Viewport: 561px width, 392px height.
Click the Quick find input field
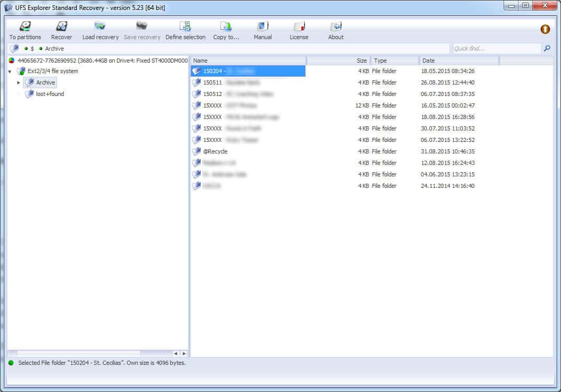pos(496,49)
